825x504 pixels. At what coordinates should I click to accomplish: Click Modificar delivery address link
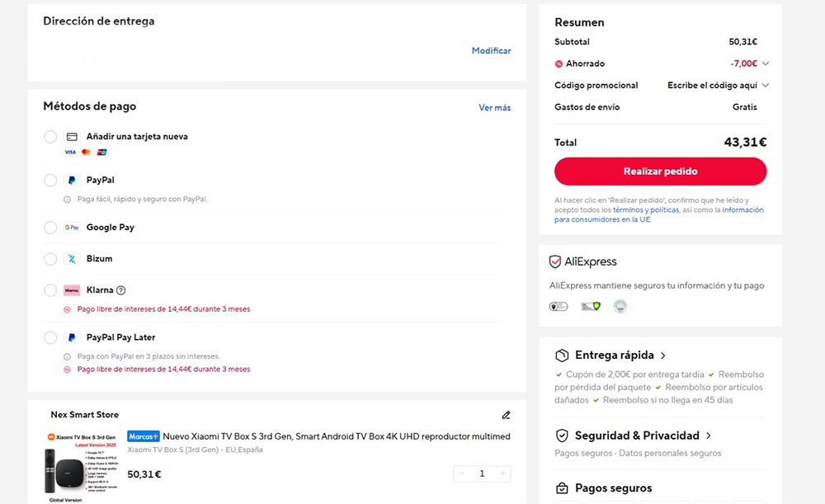[x=492, y=50]
